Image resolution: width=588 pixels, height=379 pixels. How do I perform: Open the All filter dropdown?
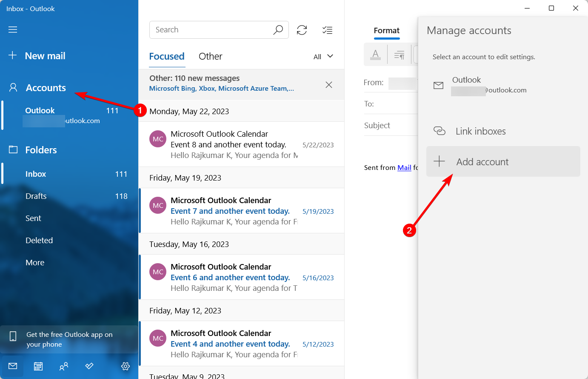point(323,57)
